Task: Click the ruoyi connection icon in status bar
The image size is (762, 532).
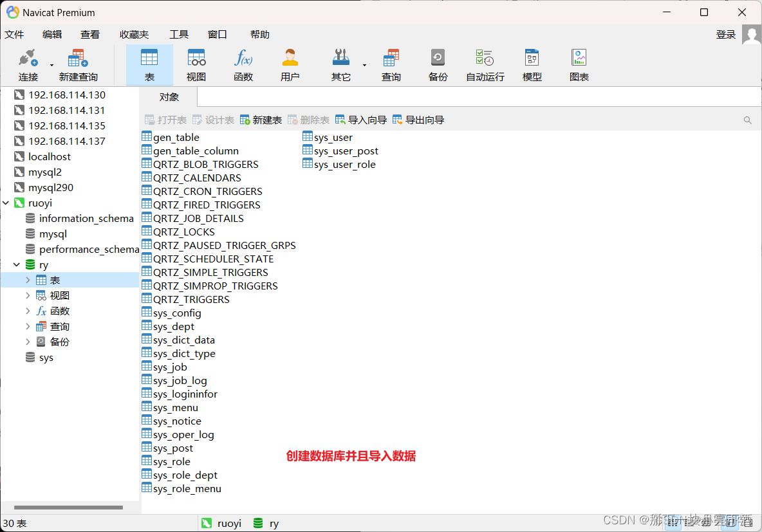Action: tap(207, 523)
